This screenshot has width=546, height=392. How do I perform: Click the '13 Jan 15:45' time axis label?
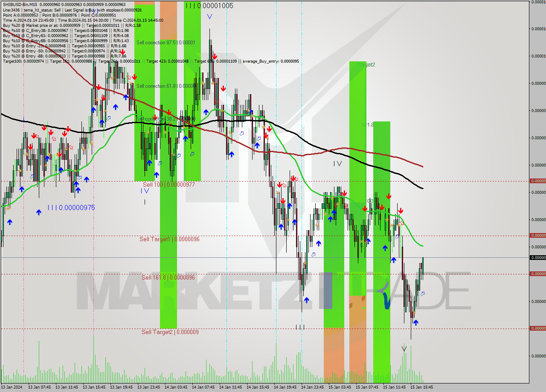[x=94, y=387]
